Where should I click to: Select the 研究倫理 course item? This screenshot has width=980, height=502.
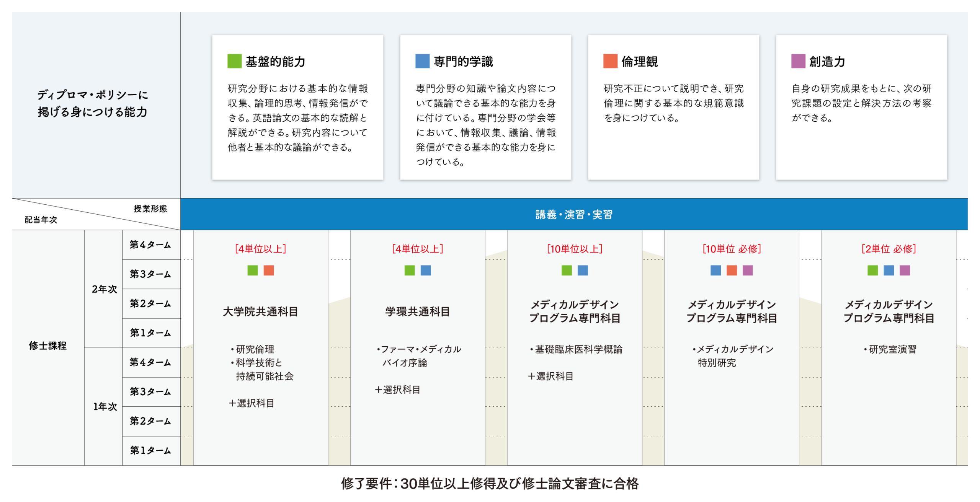(x=255, y=349)
